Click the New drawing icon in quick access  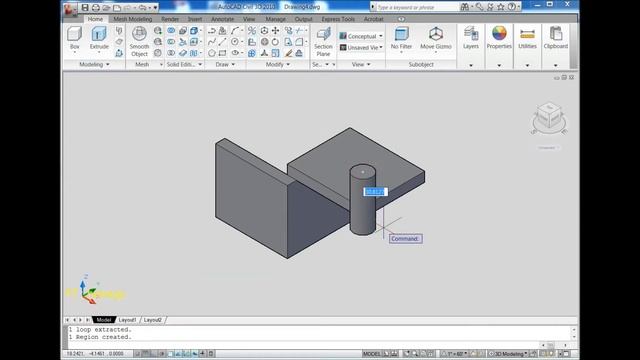click(117, 7)
